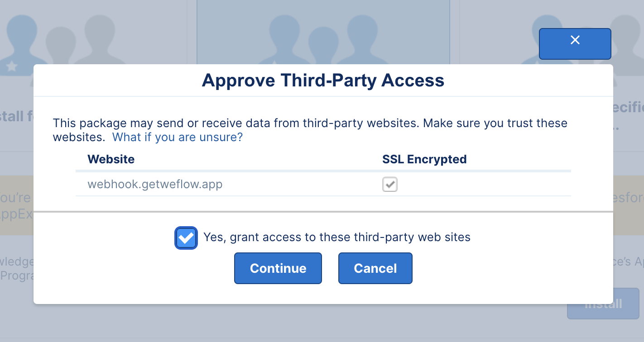
Task: Click the dimmed Install button behind the dialog
Action: tap(603, 304)
